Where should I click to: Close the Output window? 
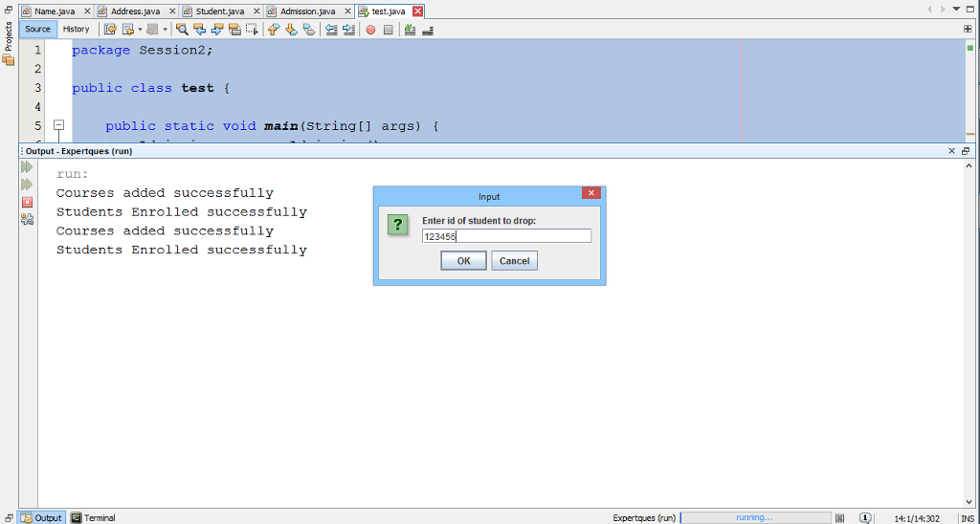click(952, 150)
